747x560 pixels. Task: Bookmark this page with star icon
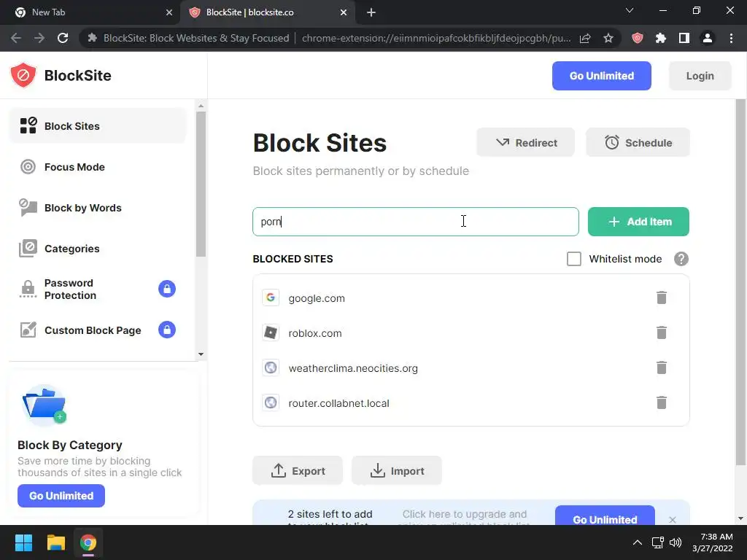point(608,38)
